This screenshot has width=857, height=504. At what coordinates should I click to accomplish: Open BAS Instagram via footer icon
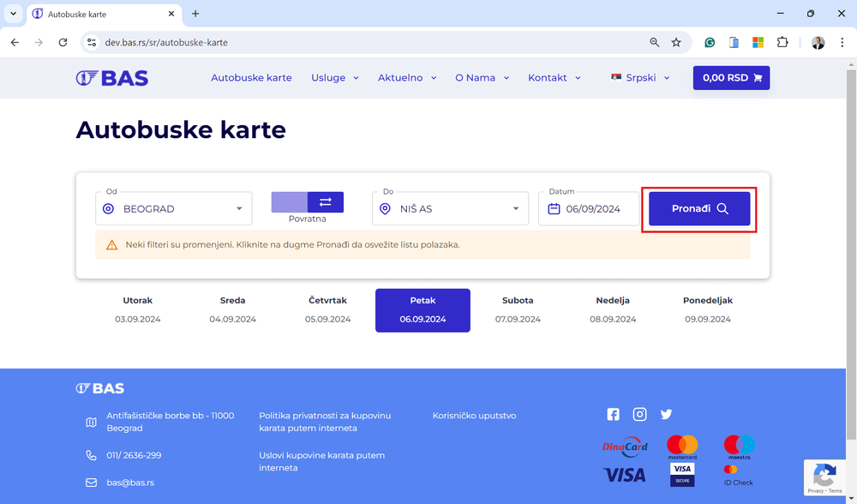(x=639, y=414)
